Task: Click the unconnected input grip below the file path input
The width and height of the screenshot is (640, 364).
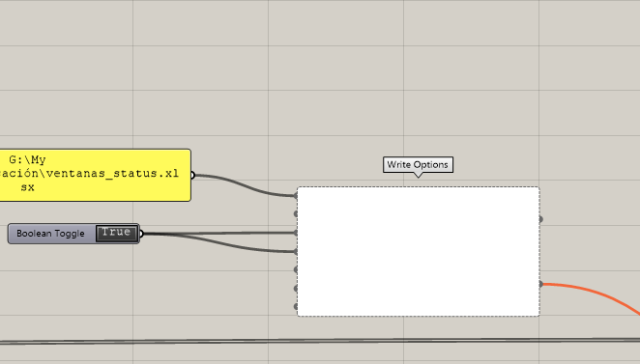Action: (x=296, y=213)
